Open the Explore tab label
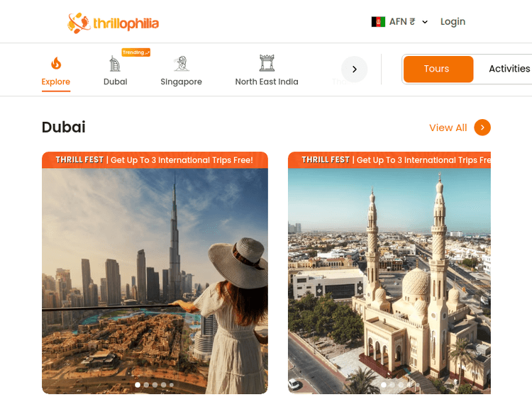Screen dimensions: 532x399 tap(55, 82)
